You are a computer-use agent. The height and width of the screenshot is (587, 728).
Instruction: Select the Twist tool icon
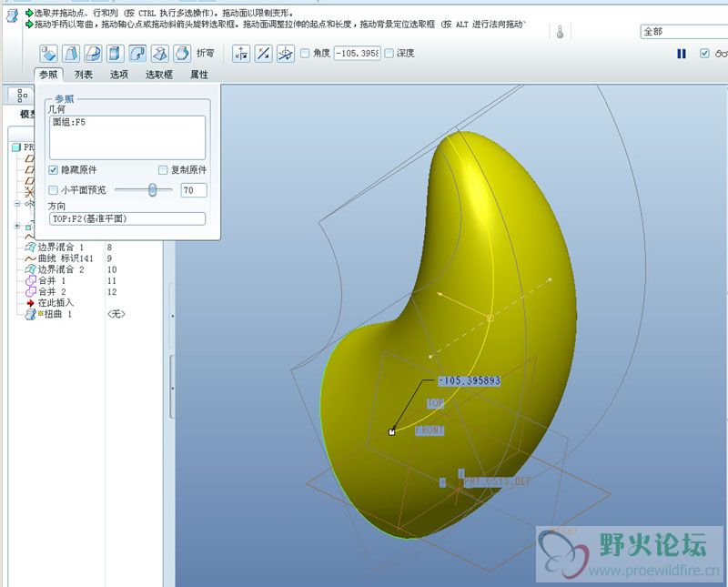pyautogui.click(x=160, y=54)
